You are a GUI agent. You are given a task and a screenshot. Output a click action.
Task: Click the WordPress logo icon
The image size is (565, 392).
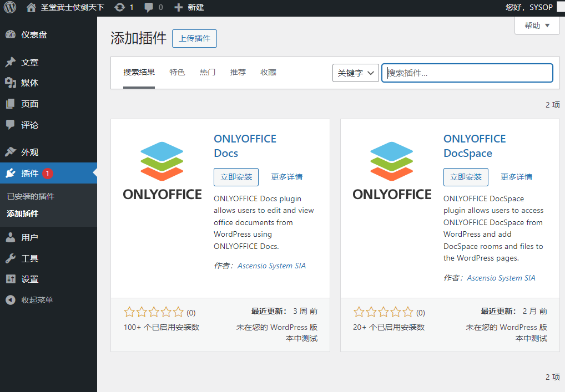pyautogui.click(x=10, y=7)
